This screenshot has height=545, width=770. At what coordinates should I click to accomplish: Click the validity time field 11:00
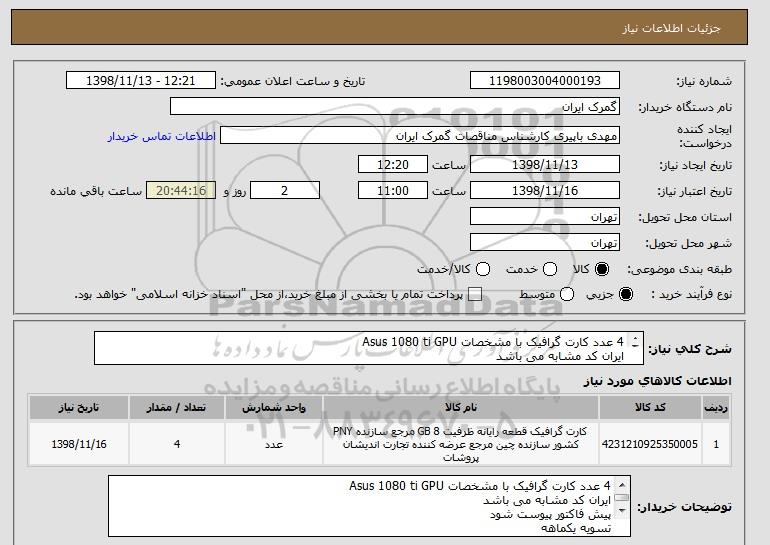[393, 191]
